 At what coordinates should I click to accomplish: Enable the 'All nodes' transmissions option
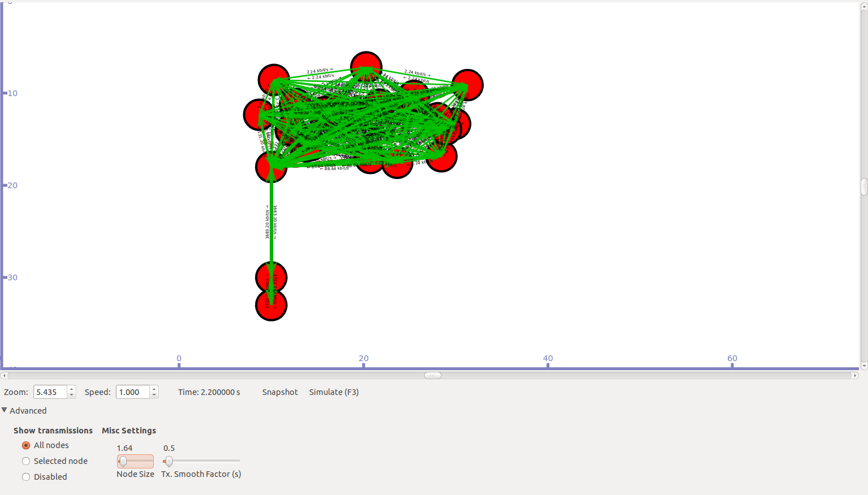(x=25, y=445)
